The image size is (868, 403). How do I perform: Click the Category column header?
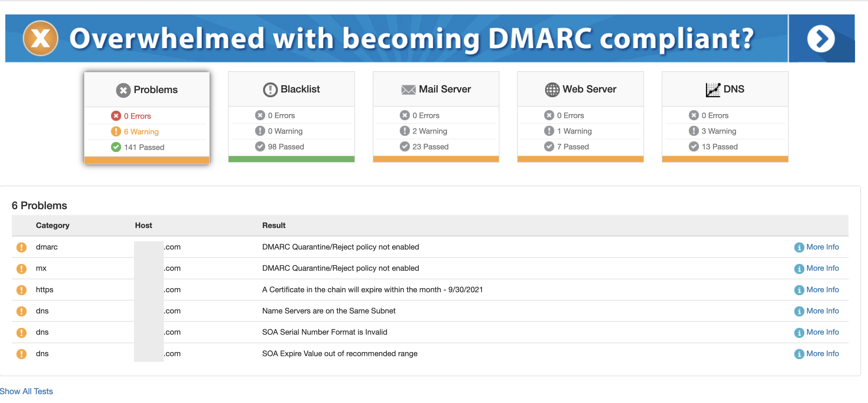coord(52,225)
